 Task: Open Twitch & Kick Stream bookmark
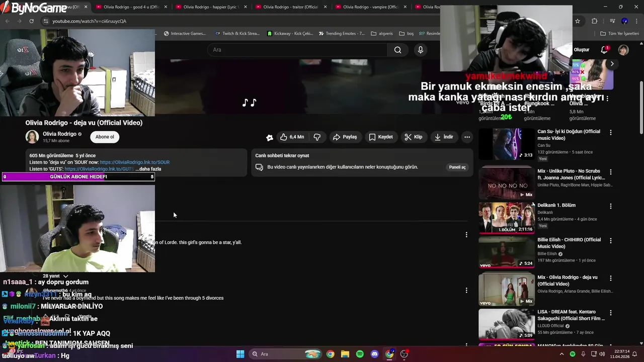click(x=237, y=34)
